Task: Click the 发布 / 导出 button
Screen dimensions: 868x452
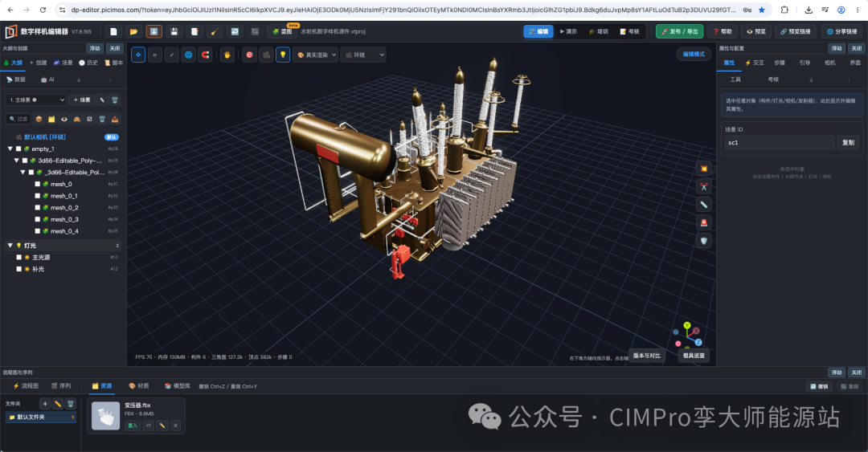Action: click(680, 31)
